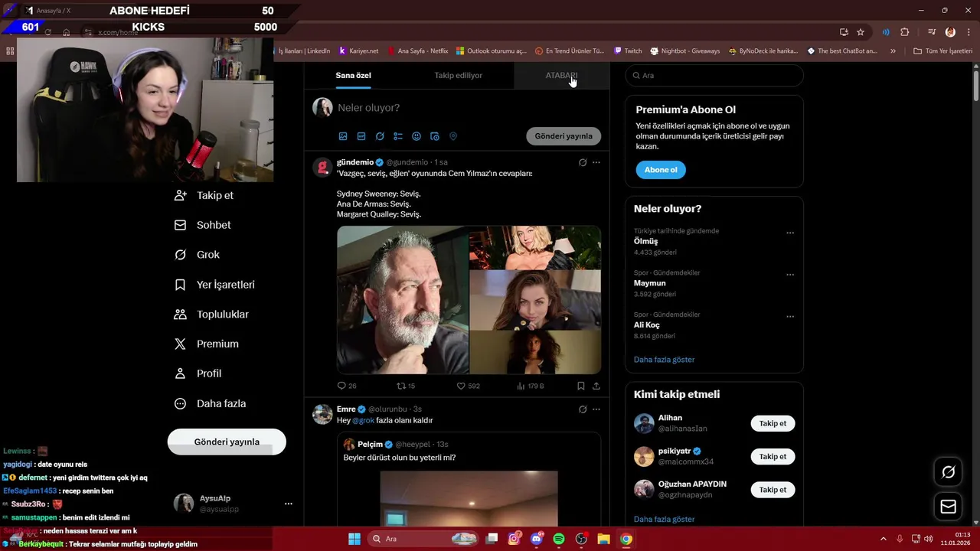Follow Alihan with Takip et
The width and height of the screenshot is (980, 551).
click(x=773, y=423)
